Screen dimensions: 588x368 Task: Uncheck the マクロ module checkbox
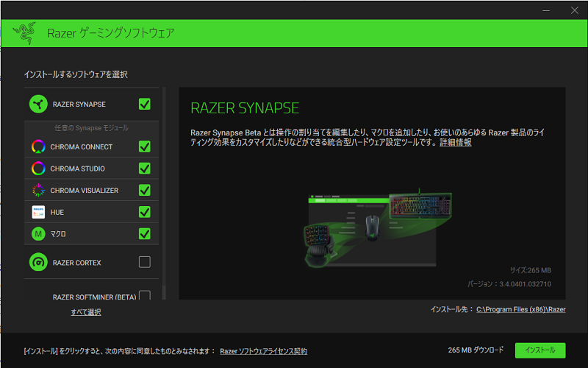(x=145, y=233)
